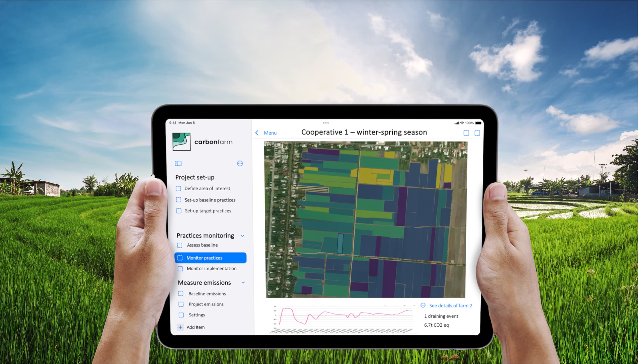Tick the Set-up baseline practices checkbox

click(179, 200)
